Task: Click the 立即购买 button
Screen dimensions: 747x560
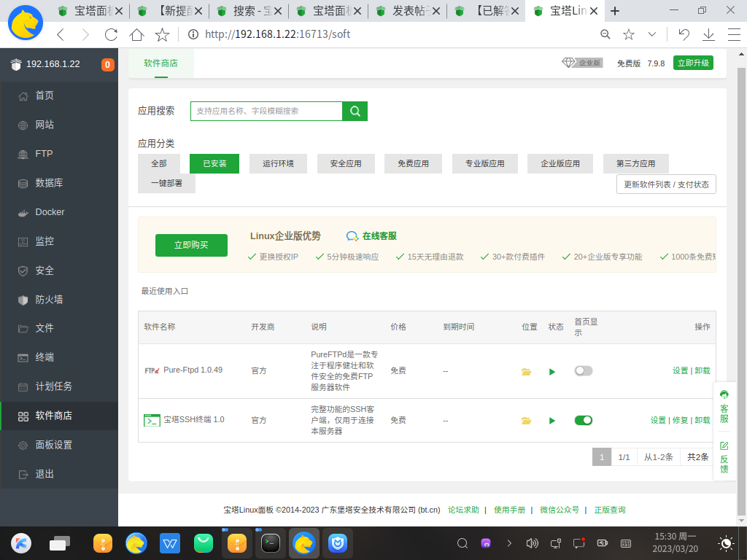Action: (191, 245)
